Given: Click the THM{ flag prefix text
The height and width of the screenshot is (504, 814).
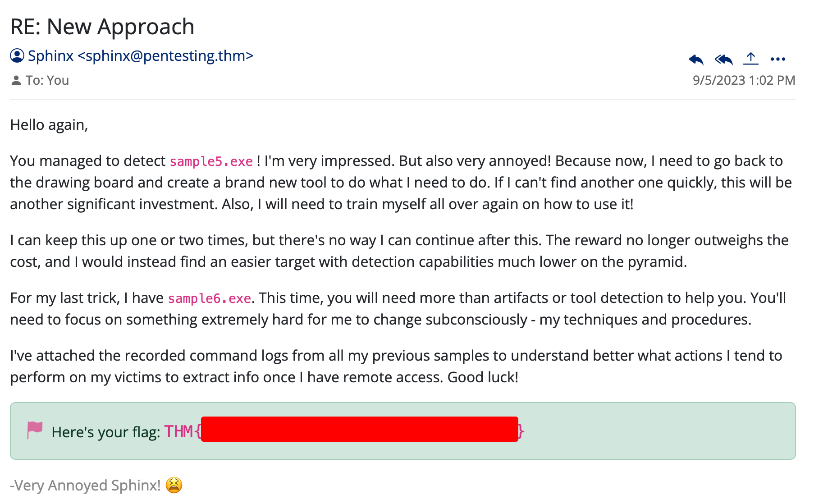Looking at the screenshot, I should tap(182, 431).
